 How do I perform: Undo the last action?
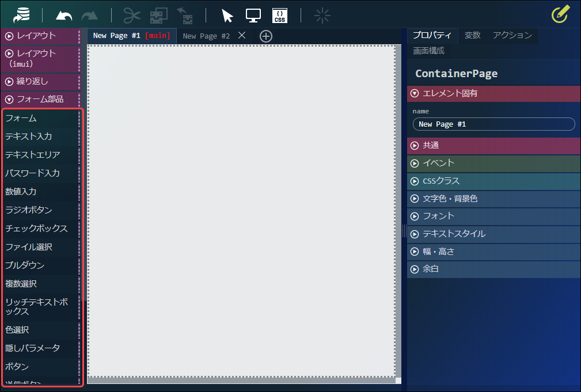64,16
